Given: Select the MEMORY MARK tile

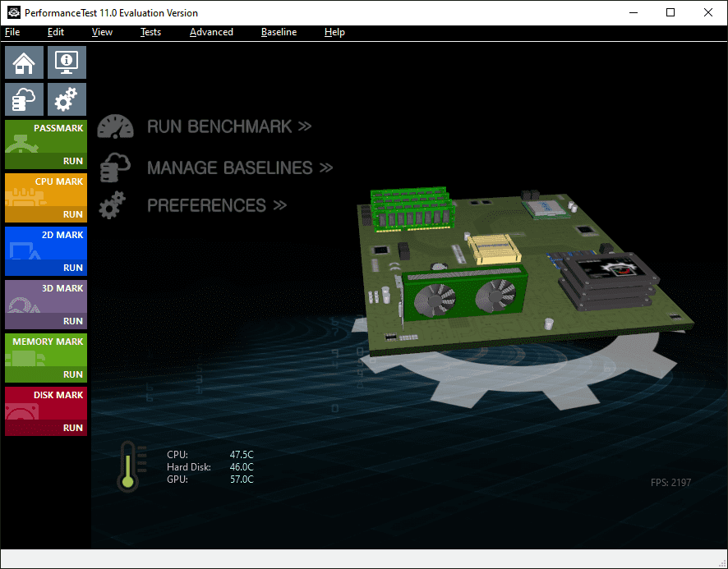Looking at the screenshot, I should click(x=46, y=351).
